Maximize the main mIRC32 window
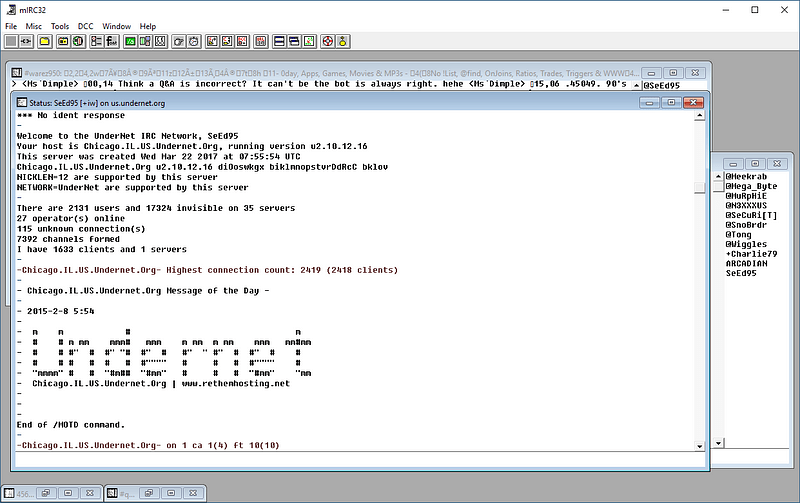 (755, 10)
